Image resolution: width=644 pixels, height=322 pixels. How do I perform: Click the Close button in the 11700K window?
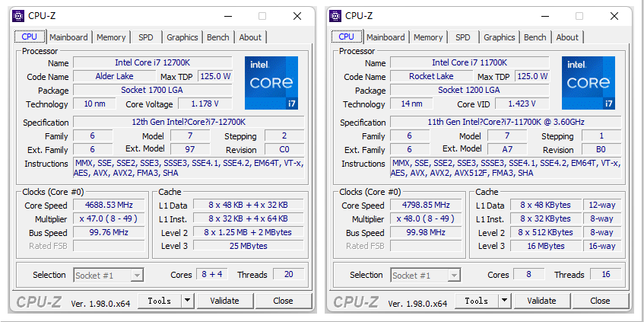point(600,301)
